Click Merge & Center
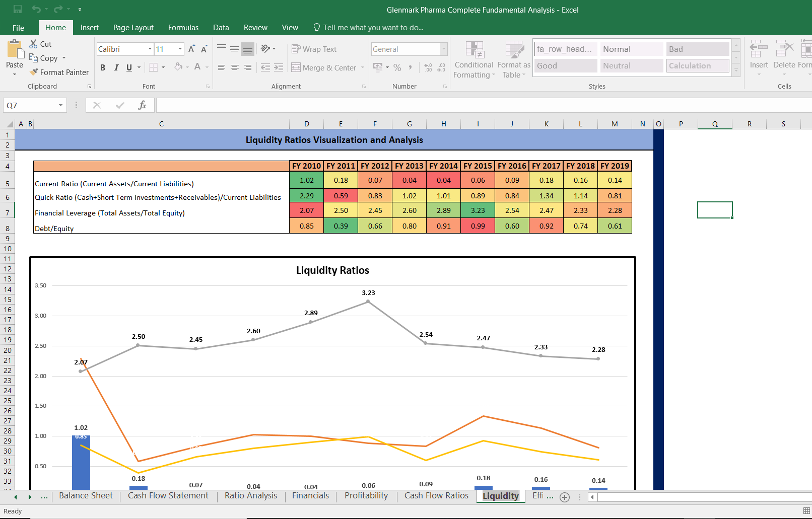Image resolution: width=812 pixels, height=519 pixels. (324, 67)
